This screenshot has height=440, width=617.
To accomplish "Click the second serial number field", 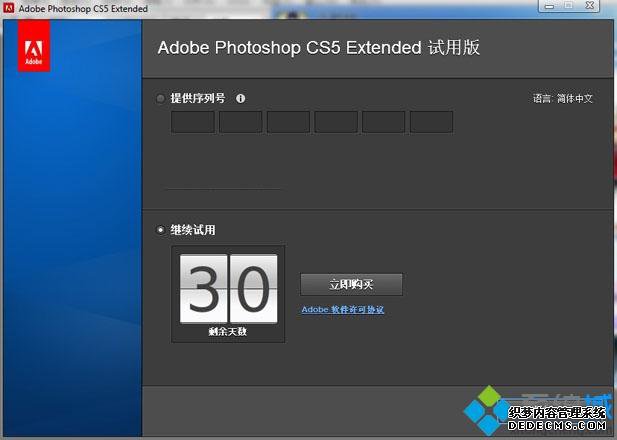I will click(x=240, y=122).
